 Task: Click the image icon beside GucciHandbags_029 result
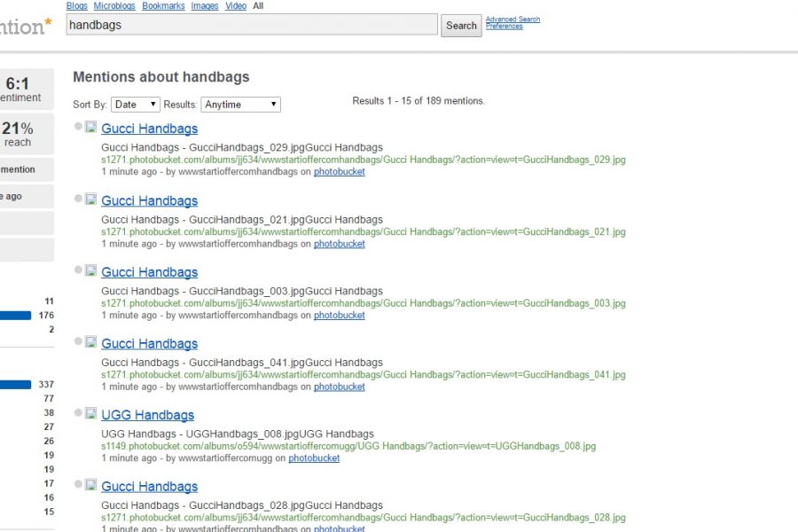pos(90,127)
